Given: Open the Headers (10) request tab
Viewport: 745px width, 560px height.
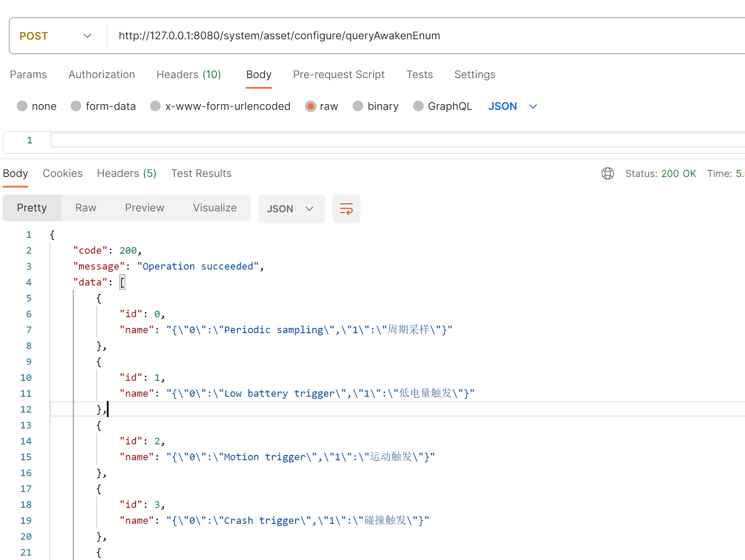Looking at the screenshot, I should [x=188, y=75].
